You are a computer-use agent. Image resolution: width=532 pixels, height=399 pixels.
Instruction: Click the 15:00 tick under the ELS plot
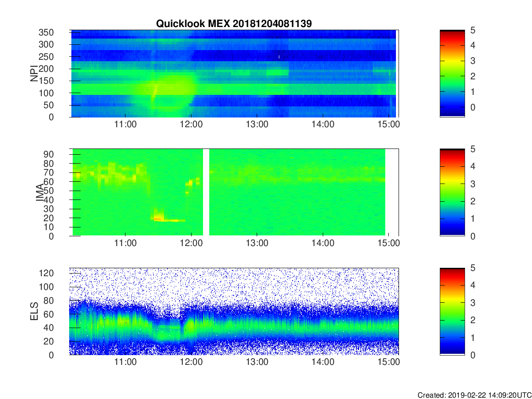pos(388,362)
